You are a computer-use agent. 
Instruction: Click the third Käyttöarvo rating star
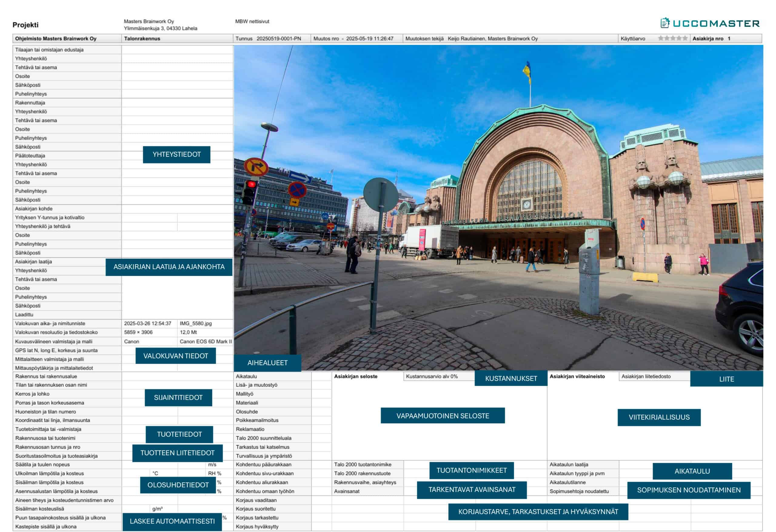click(x=673, y=38)
